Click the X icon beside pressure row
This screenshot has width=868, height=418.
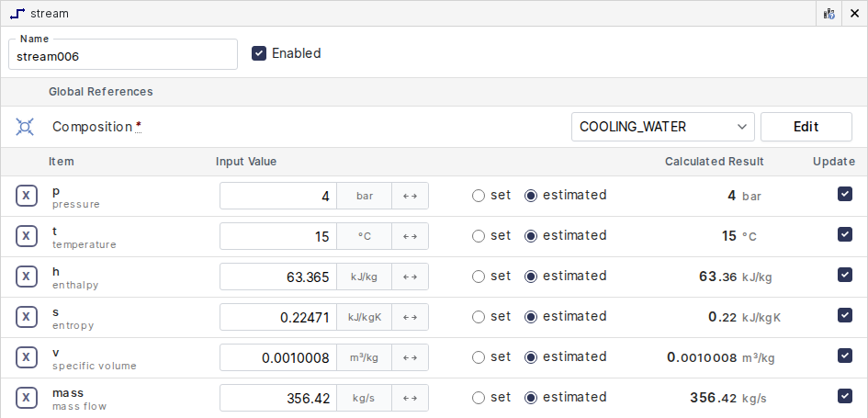tap(27, 196)
